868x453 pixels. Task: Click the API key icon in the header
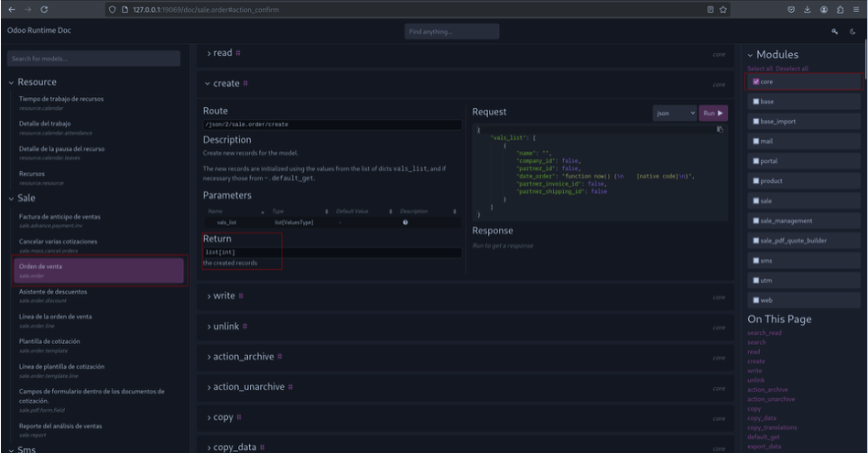coord(835,31)
